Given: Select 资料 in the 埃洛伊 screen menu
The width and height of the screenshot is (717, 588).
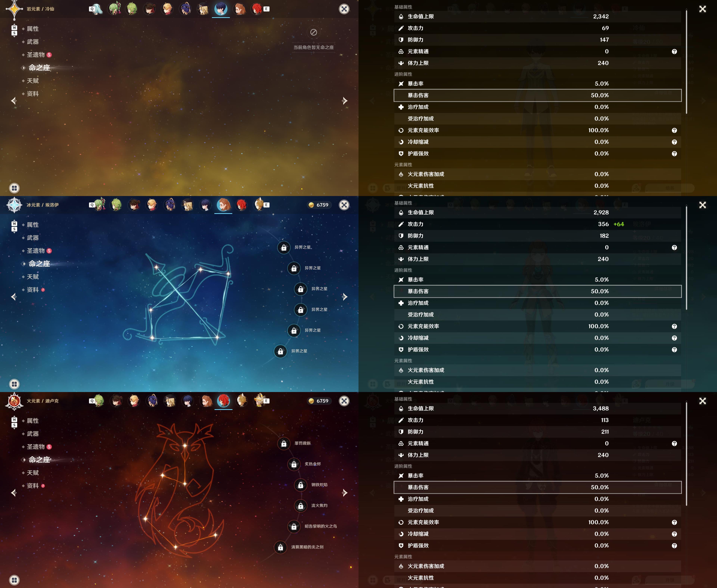Looking at the screenshot, I should click(x=32, y=290).
